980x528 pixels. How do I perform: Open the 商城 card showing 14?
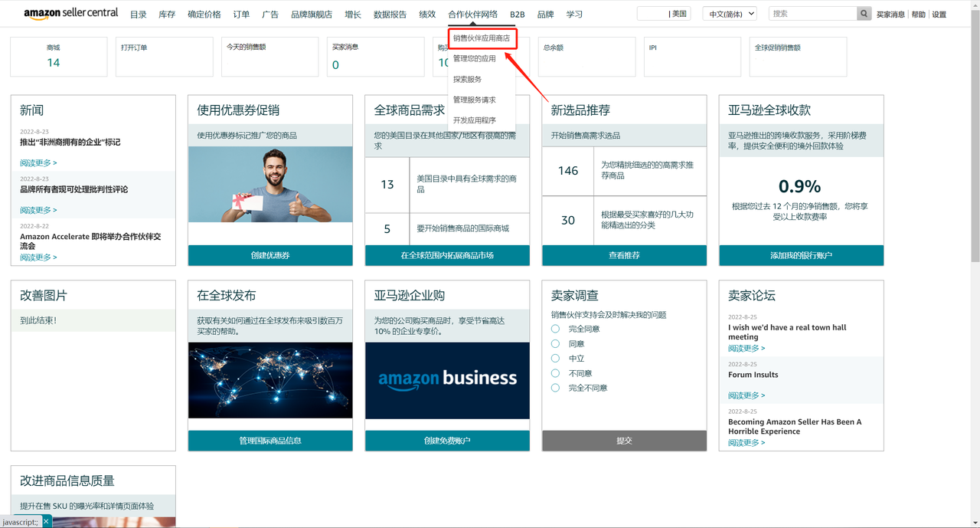pos(59,57)
